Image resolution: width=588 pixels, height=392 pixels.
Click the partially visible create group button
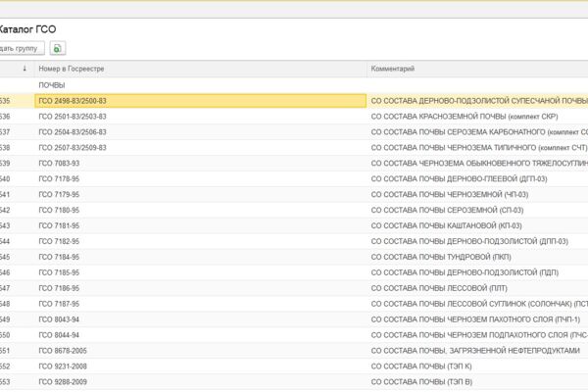click(x=22, y=48)
